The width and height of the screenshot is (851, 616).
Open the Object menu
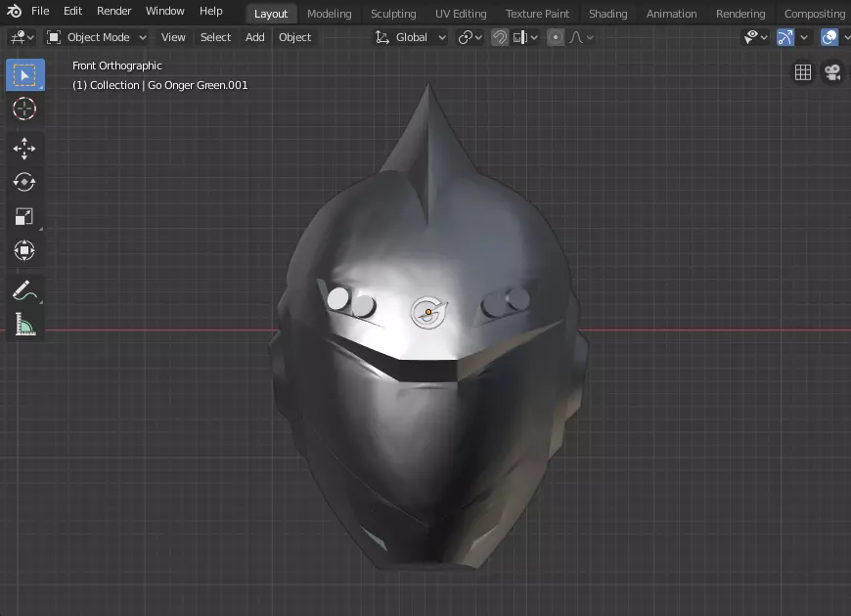coord(295,37)
